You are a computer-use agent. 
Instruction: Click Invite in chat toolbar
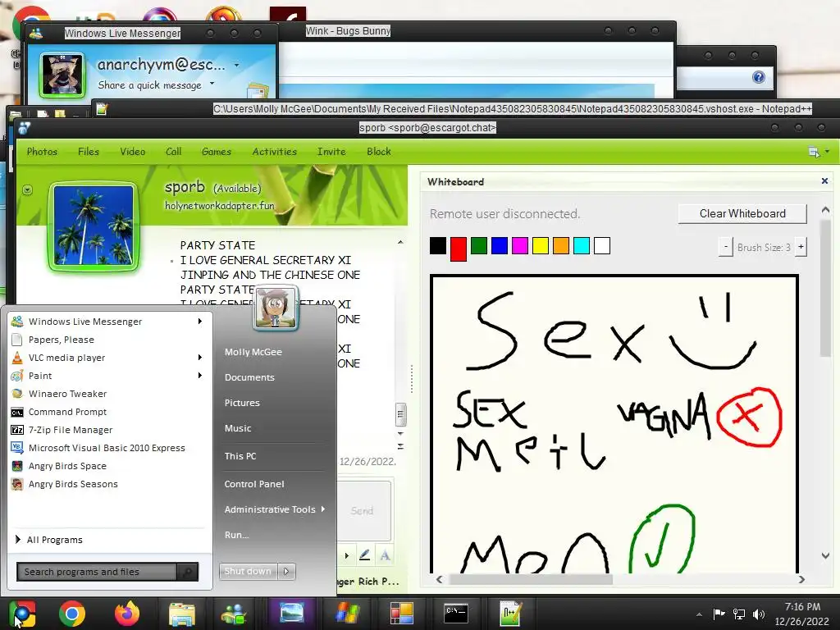[331, 152]
